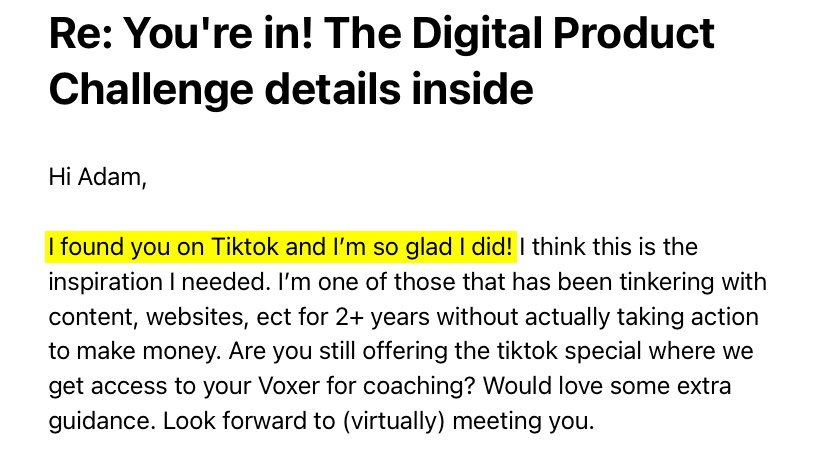
Task: Click the "Hi Adam," greeting
Action: click(97, 177)
